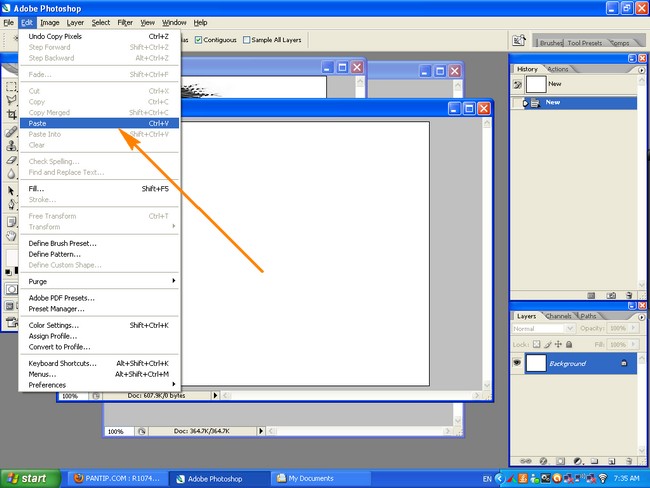The width and height of the screenshot is (650, 488).
Task: Create new snapshot in History panel
Action: click(611, 296)
